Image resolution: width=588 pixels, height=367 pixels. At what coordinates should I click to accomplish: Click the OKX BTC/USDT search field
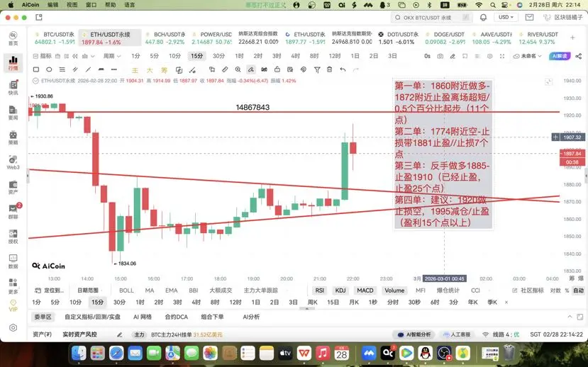click(431, 17)
